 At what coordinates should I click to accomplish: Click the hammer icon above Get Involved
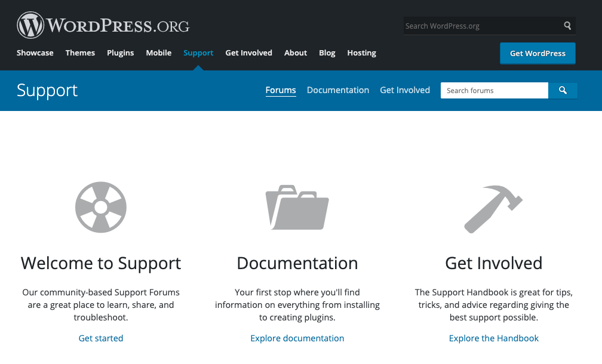tap(493, 209)
